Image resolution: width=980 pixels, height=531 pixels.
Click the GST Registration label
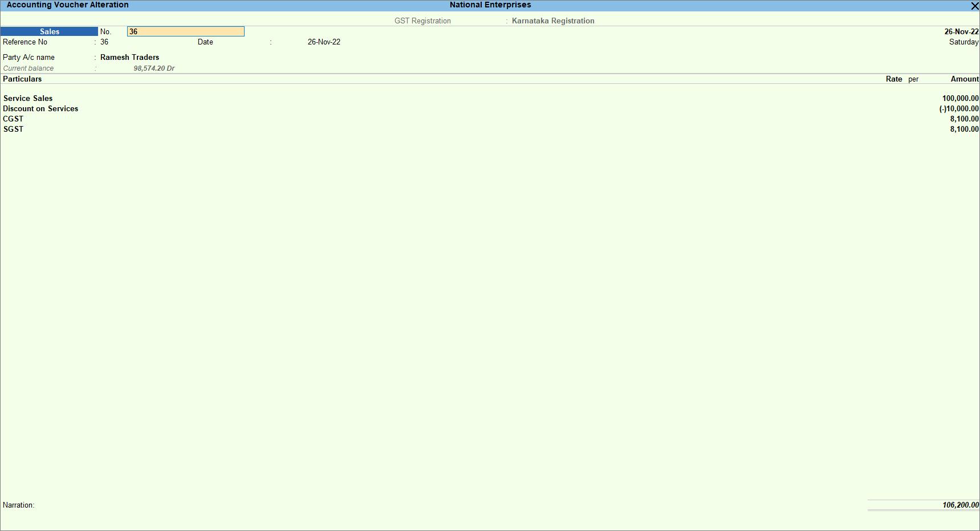click(x=422, y=21)
